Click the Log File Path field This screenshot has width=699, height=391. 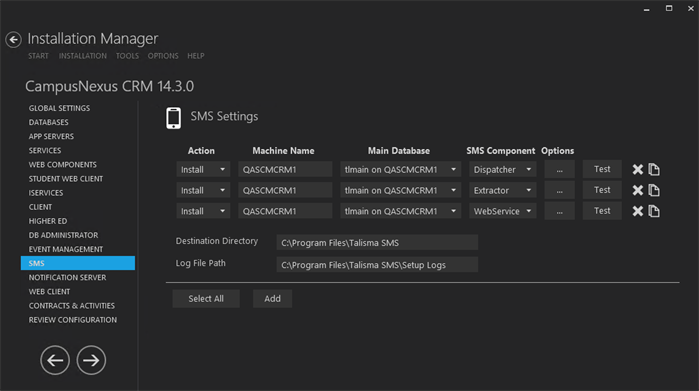click(x=377, y=265)
